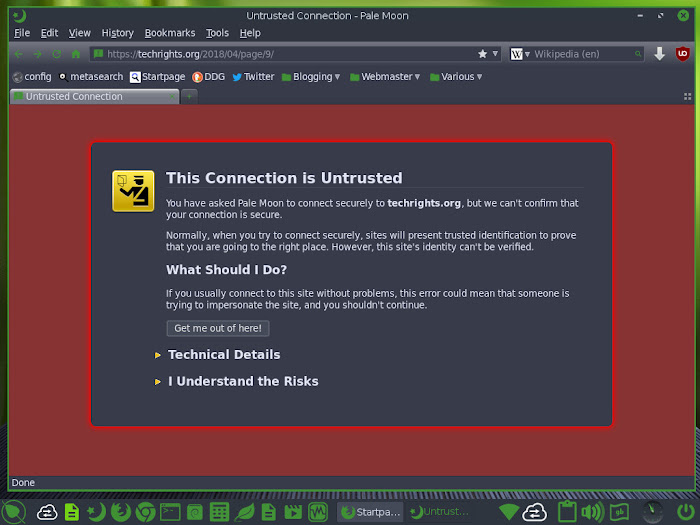This screenshot has width=700, height=525.
Task: Open the Wi-Fi network tray icon
Action: [x=509, y=512]
